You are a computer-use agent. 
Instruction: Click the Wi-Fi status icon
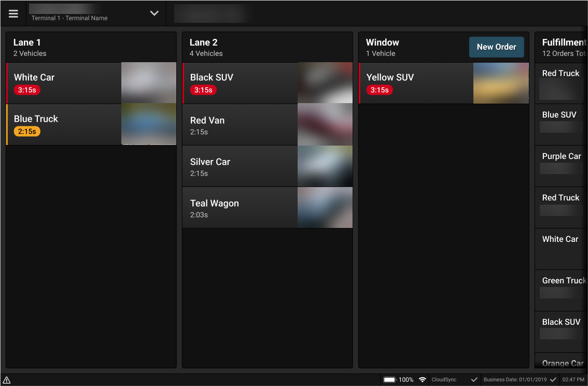click(x=423, y=379)
